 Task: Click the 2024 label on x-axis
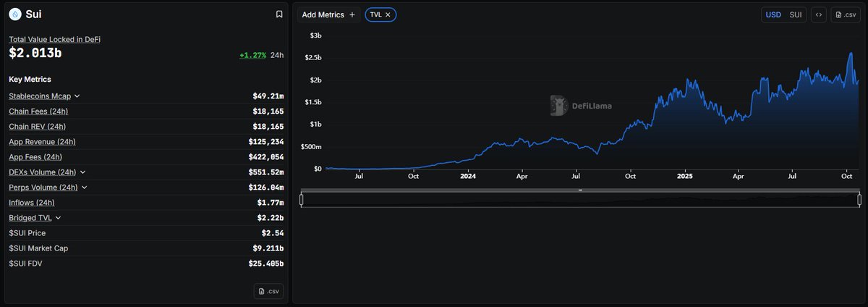tap(468, 176)
